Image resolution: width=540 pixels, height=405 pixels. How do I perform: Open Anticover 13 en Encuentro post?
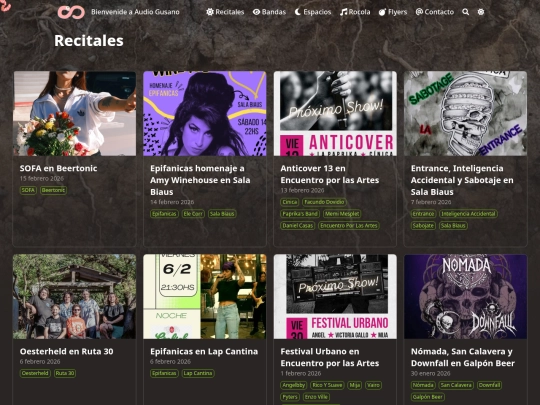coord(330,174)
